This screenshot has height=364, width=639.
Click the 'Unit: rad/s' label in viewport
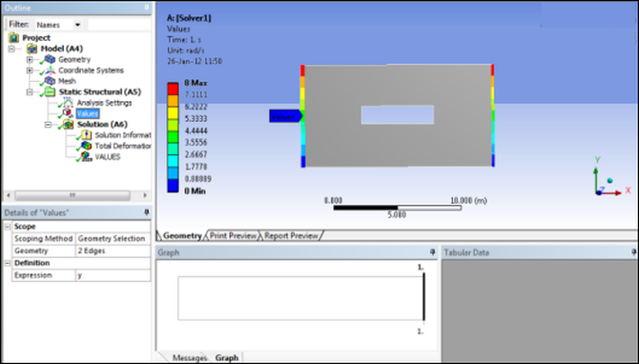[186, 51]
